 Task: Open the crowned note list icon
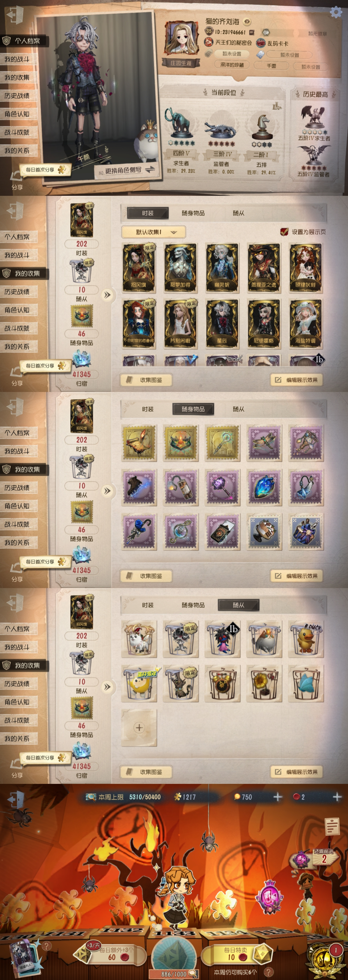[x=332, y=826]
